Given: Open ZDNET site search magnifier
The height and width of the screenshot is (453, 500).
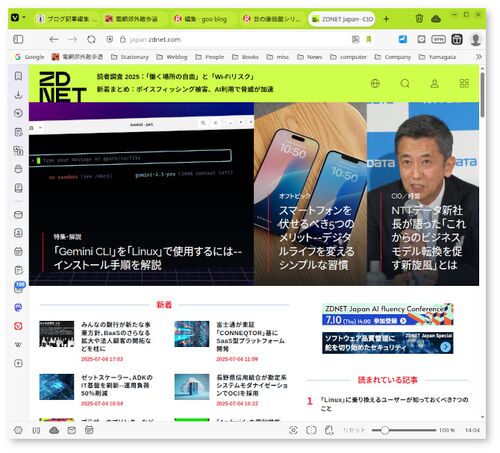Looking at the screenshot, I should point(405,83).
